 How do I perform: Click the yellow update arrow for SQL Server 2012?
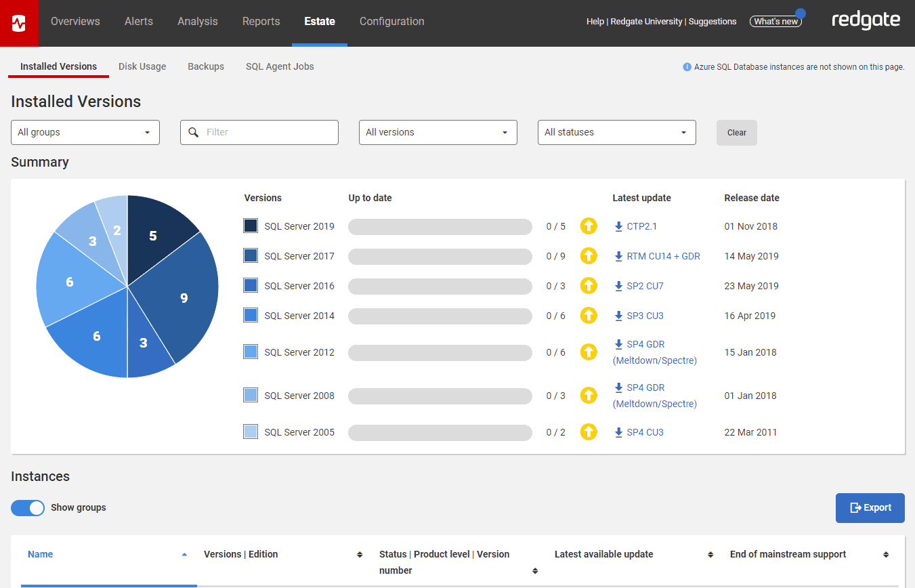tap(589, 352)
